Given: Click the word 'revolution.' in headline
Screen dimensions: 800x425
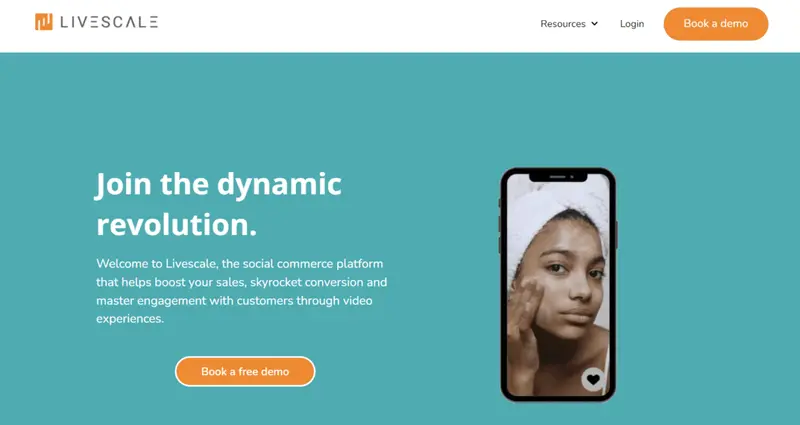Looking at the screenshot, I should coord(177,224).
